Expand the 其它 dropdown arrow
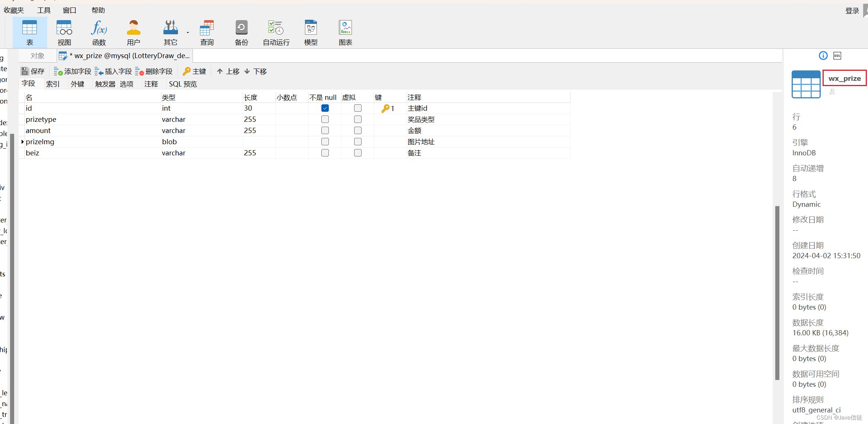Image resolution: width=868 pixels, height=424 pixels. tap(188, 33)
